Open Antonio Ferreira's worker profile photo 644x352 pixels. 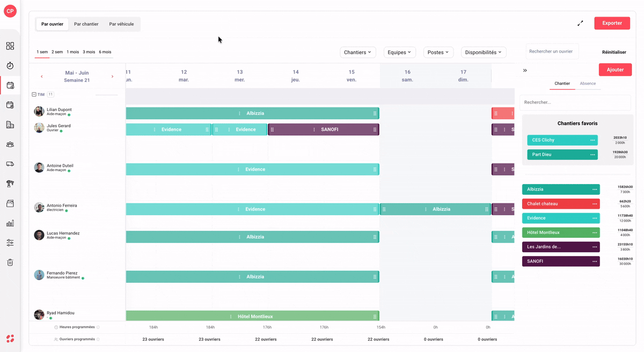(39, 208)
